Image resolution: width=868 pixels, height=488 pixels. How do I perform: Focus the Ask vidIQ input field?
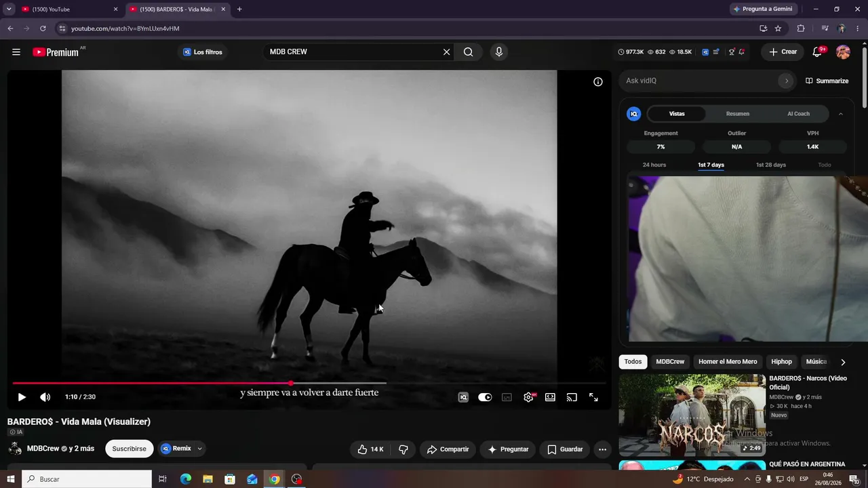(x=698, y=81)
